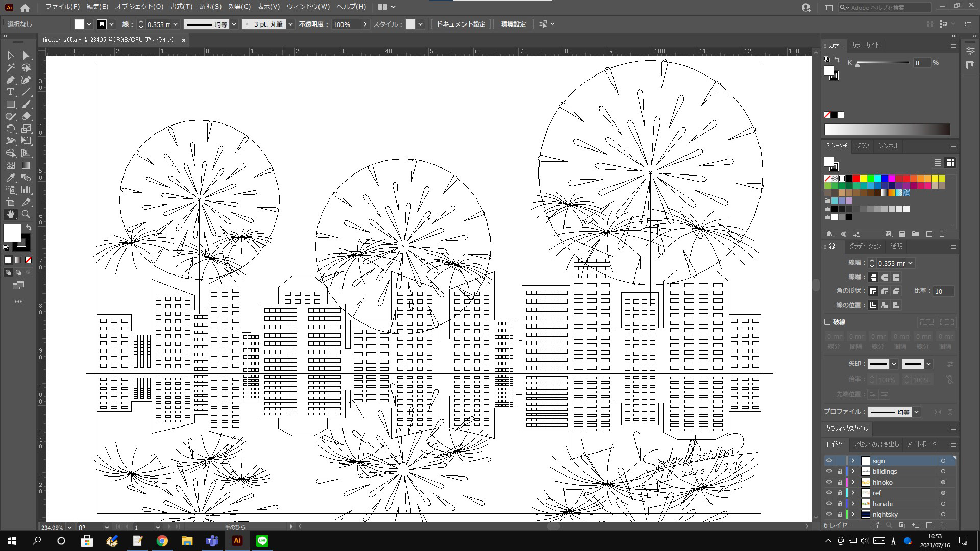Open the zoom level dropdown at bottom

pyautogui.click(x=69, y=527)
